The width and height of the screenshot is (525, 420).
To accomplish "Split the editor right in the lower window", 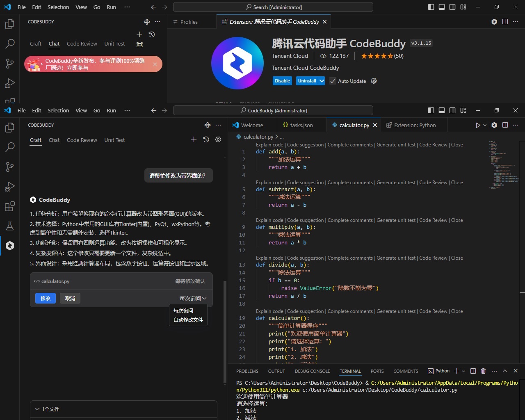I will 505,125.
